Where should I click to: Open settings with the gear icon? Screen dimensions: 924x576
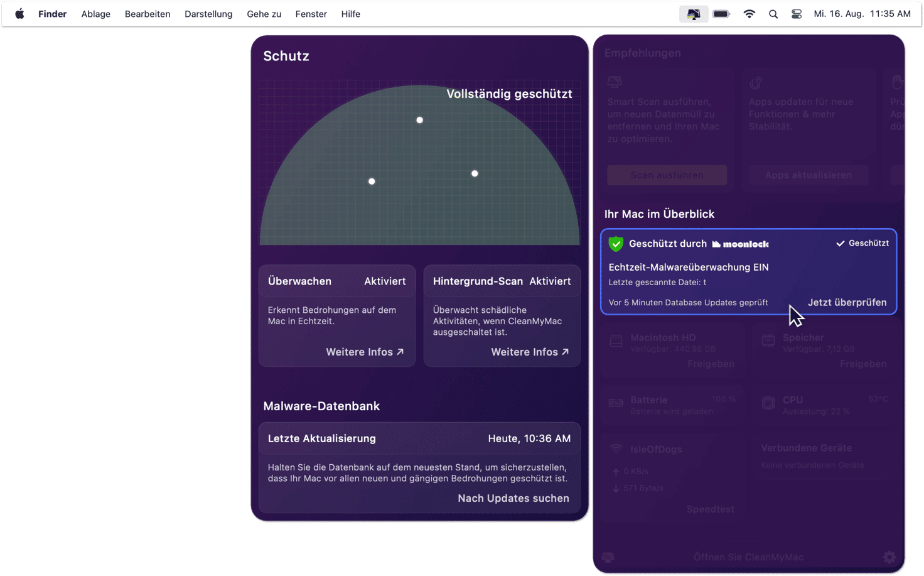[889, 557]
